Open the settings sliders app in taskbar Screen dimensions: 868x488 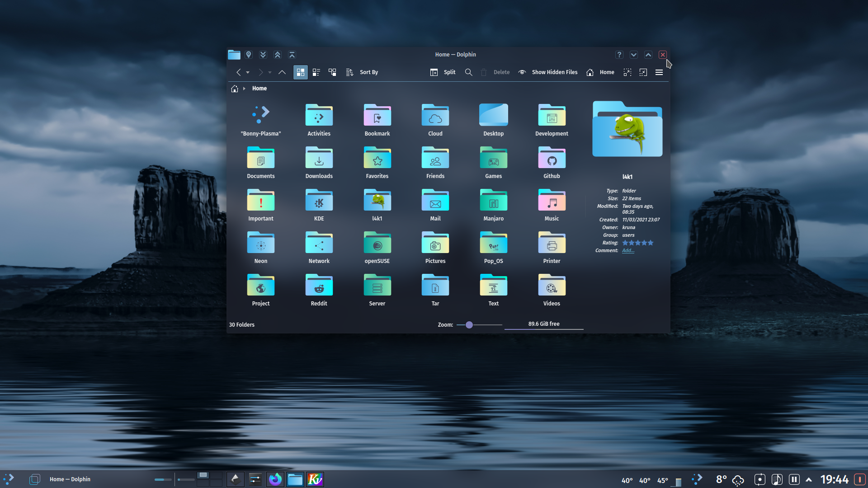click(x=255, y=479)
